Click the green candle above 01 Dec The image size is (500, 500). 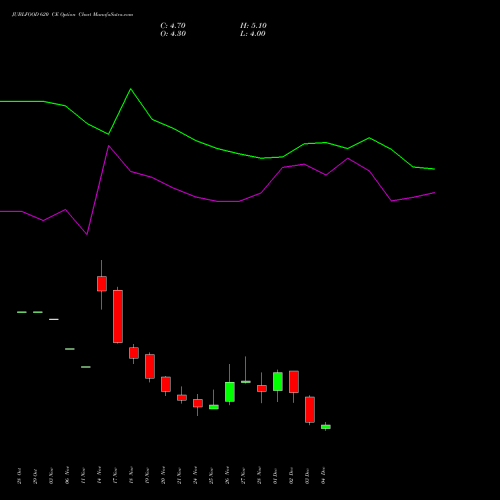click(x=278, y=381)
